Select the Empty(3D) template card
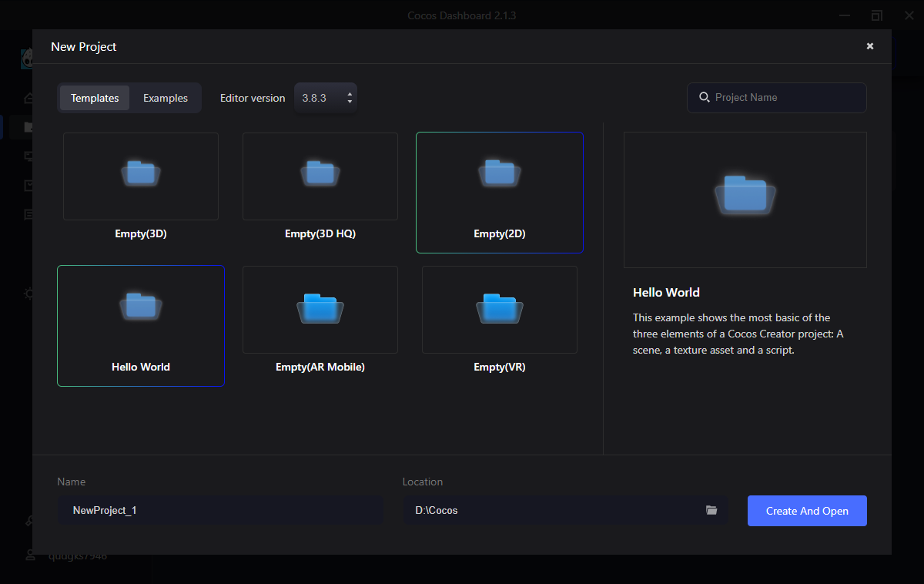The height and width of the screenshot is (584, 924). pos(141,186)
